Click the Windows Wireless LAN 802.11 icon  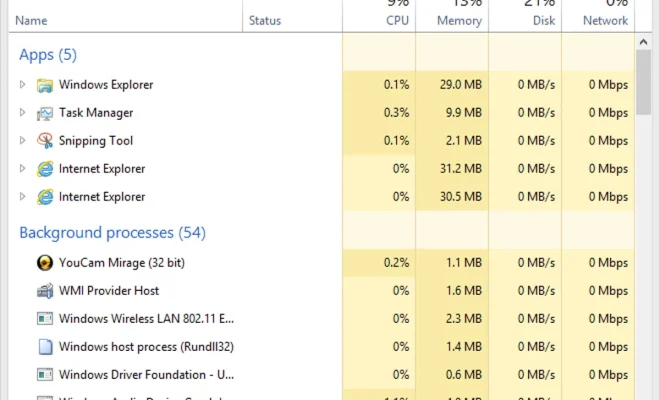45,319
